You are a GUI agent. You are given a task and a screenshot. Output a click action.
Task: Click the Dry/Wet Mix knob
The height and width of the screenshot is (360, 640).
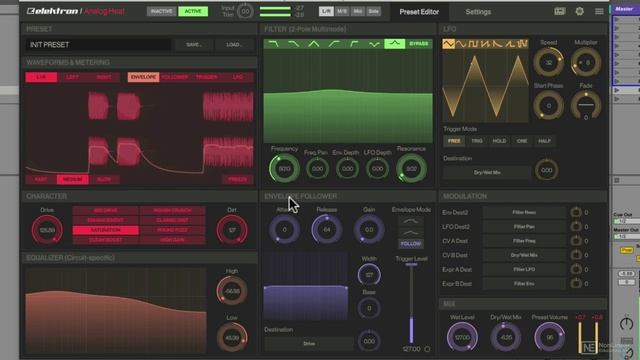point(506,337)
